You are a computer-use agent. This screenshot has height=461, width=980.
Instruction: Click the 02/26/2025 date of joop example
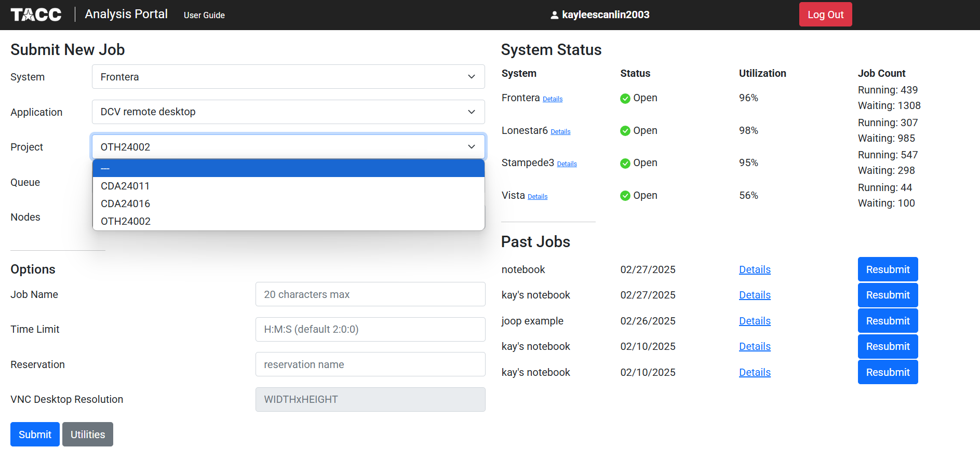[648, 321]
